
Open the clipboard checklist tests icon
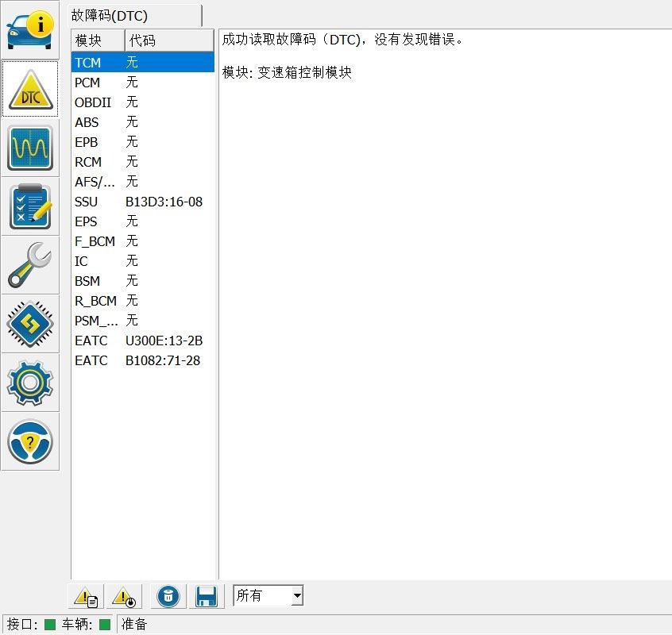point(30,206)
